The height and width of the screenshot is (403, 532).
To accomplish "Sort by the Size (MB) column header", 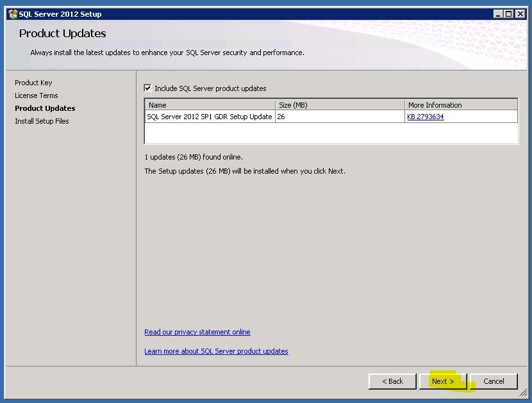I will point(340,105).
